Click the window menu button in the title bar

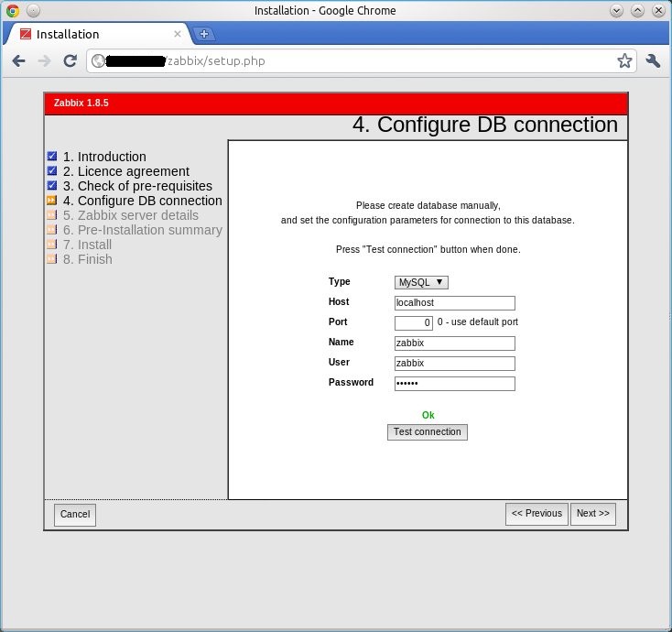33,10
